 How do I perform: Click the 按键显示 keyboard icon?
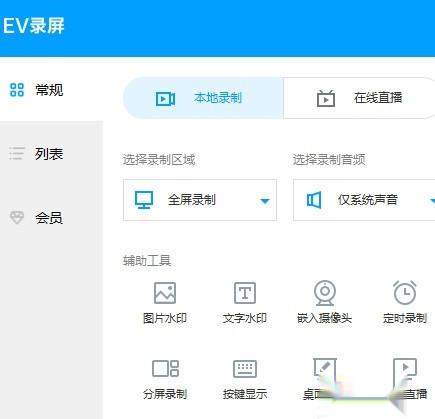[245, 369]
